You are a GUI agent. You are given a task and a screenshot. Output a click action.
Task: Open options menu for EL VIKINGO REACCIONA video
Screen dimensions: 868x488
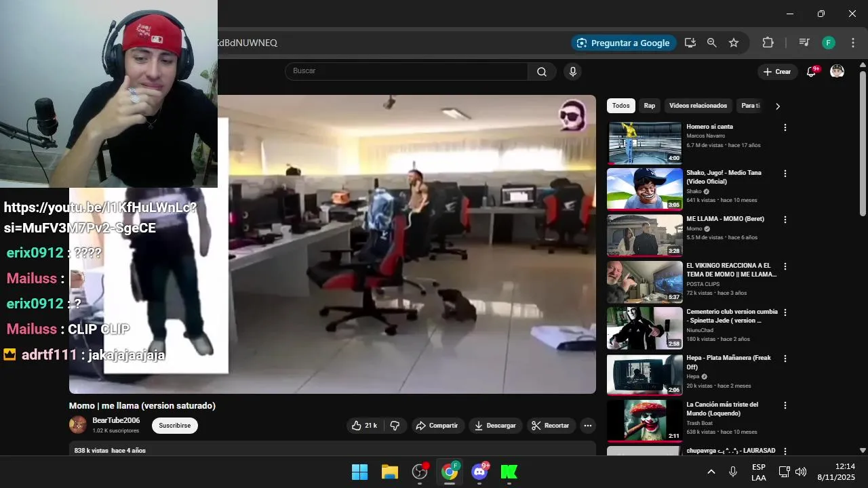785,266
